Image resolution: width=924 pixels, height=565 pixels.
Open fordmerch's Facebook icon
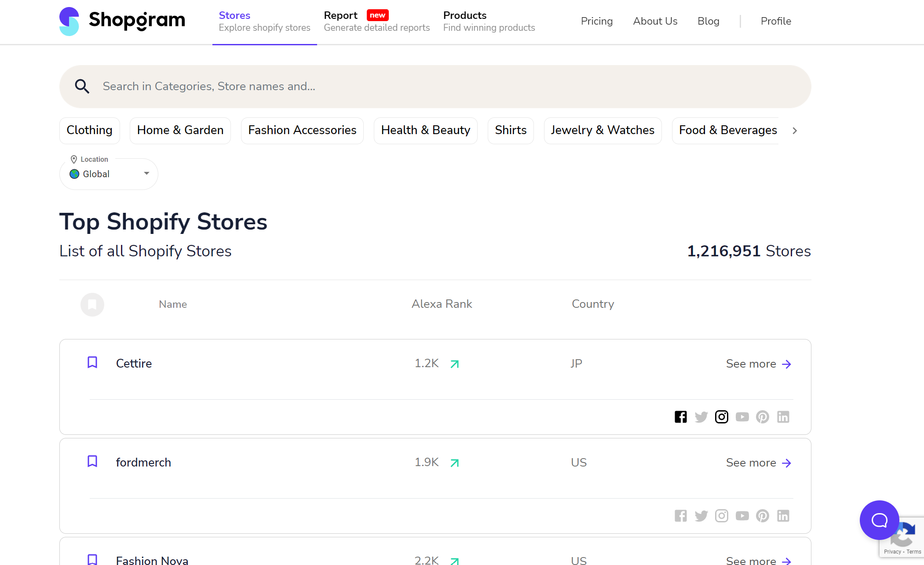tap(681, 516)
